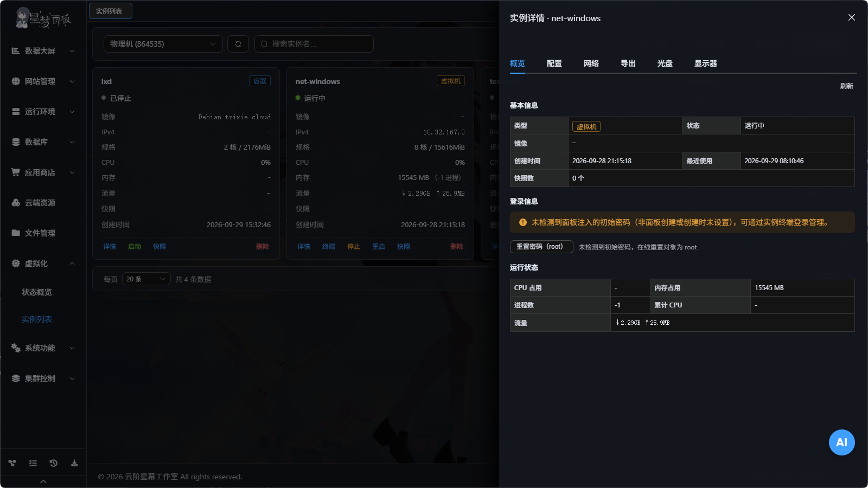Screen dimensions: 868x488
Task: Click the refresh icon beside the host selector
Action: click(x=238, y=44)
